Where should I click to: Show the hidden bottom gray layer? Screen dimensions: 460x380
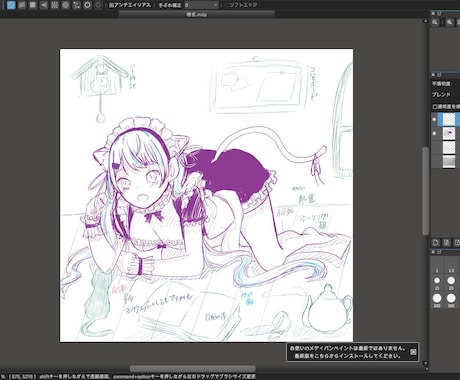434,162
